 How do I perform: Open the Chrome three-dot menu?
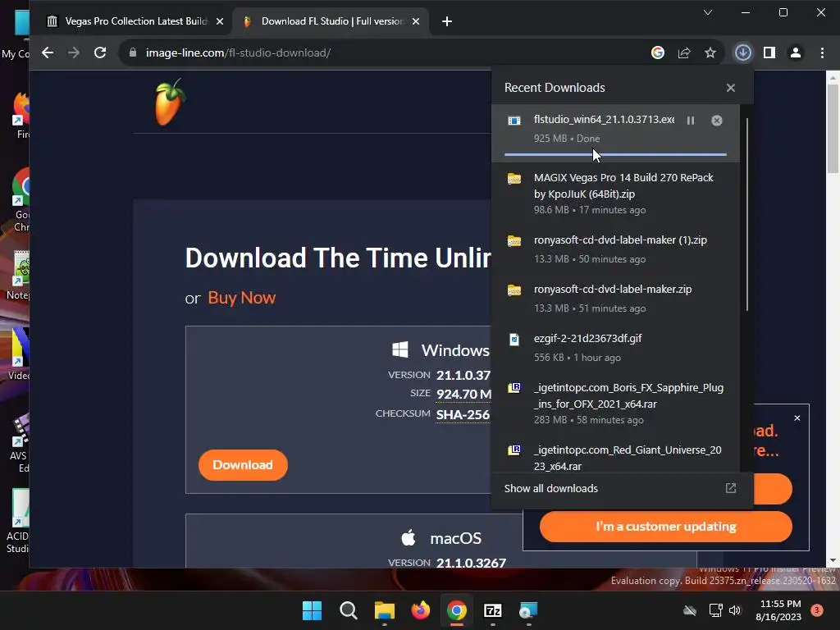(822, 52)
